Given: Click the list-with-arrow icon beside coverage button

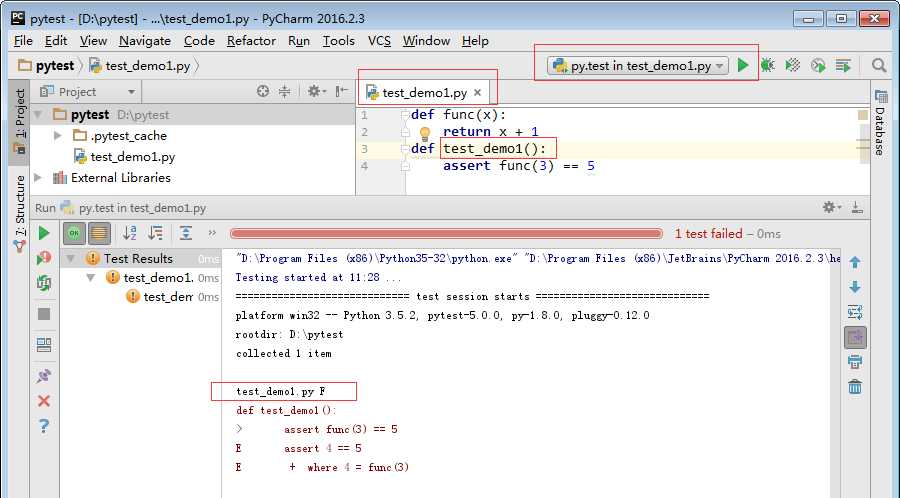Looking at the screenshot, I should tap(843, 65).
